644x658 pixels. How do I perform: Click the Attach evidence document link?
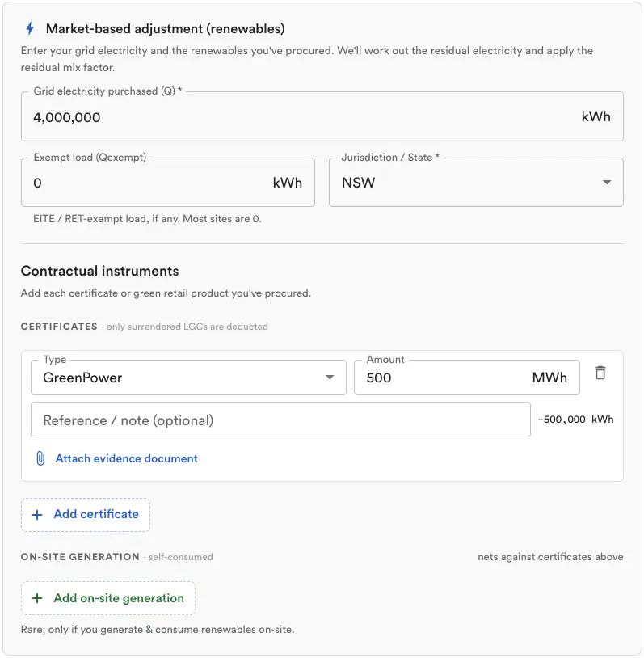(x=126, y=458)
